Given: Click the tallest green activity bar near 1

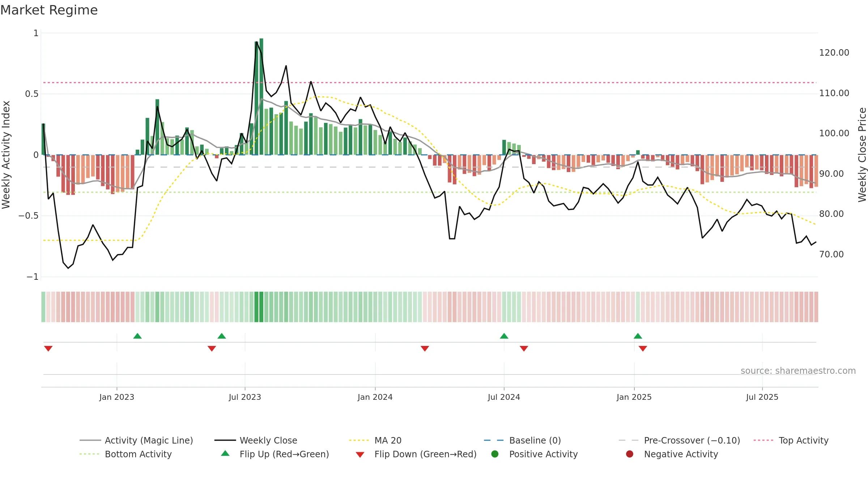Looking at the screenshot, I should pyautogui.click(x=261, y=97).
